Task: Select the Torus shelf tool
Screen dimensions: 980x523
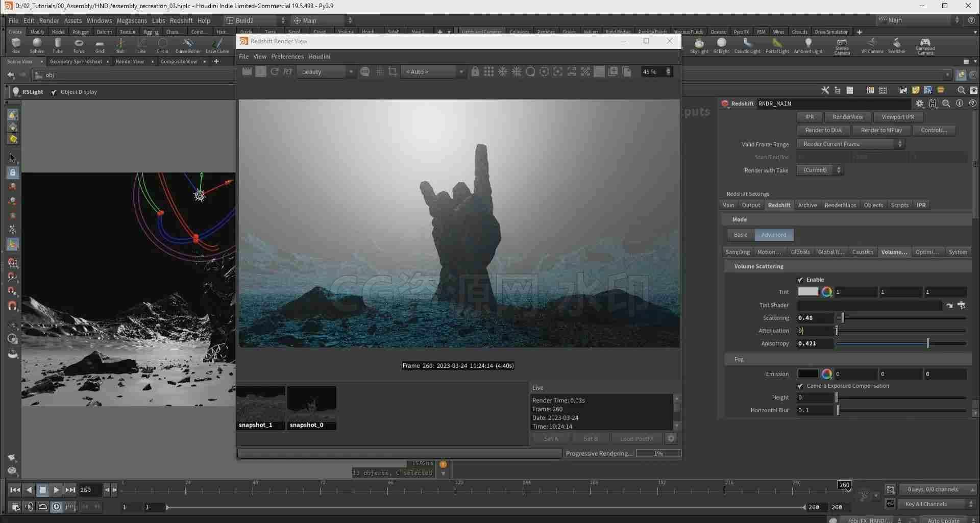Action: click(79, 45)
